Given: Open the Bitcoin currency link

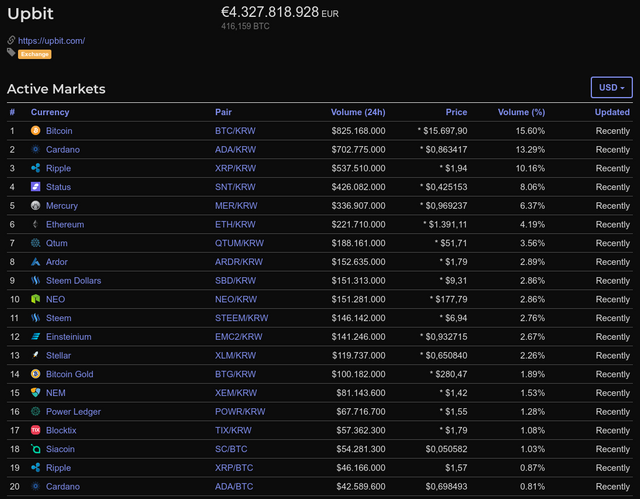Looking at the screenshot, I should pyautogui.click(x=59, y=131).
